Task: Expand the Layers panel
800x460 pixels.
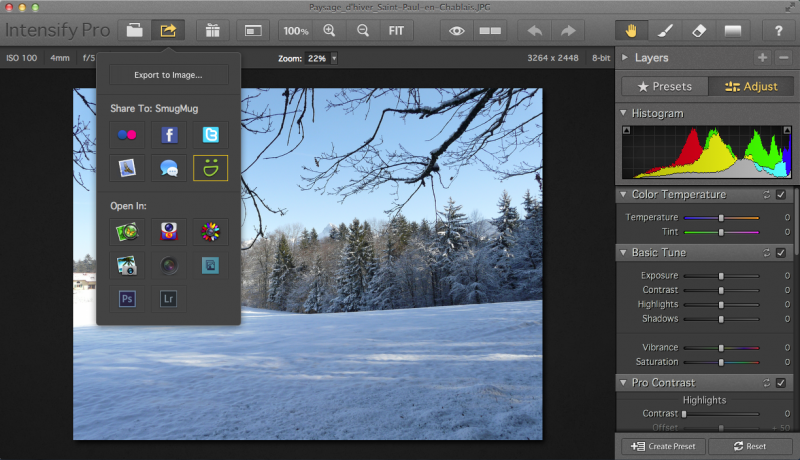Action: tap(624, 58)
